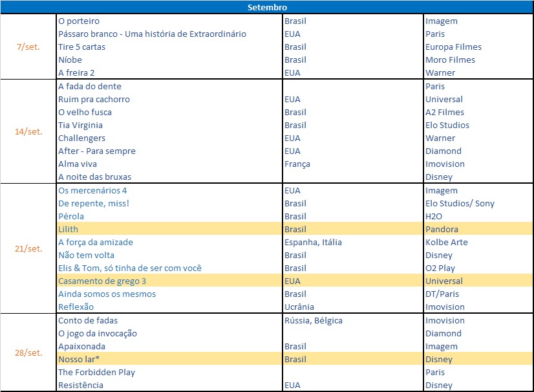This screenshot has height=392, width=534.
Task: Click EUA in the A freira 2 row
Action: click(x=292, y=72)
